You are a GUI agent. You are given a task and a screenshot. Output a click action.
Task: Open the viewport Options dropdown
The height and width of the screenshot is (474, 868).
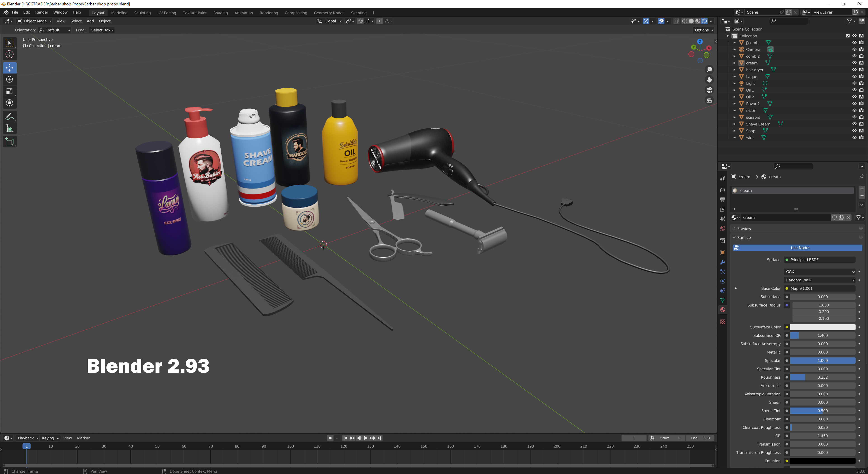(704, 30)
